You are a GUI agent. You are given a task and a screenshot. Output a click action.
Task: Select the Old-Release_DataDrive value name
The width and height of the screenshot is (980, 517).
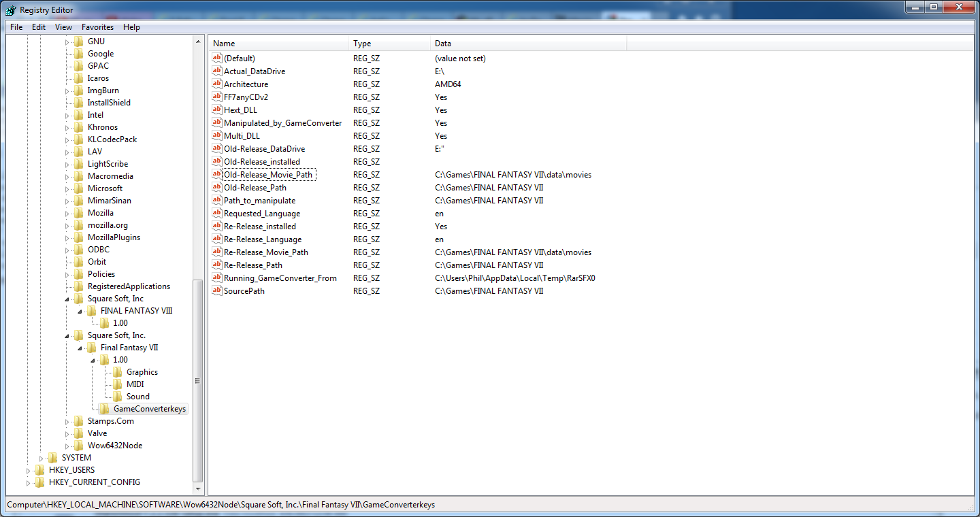pos(264,149)
